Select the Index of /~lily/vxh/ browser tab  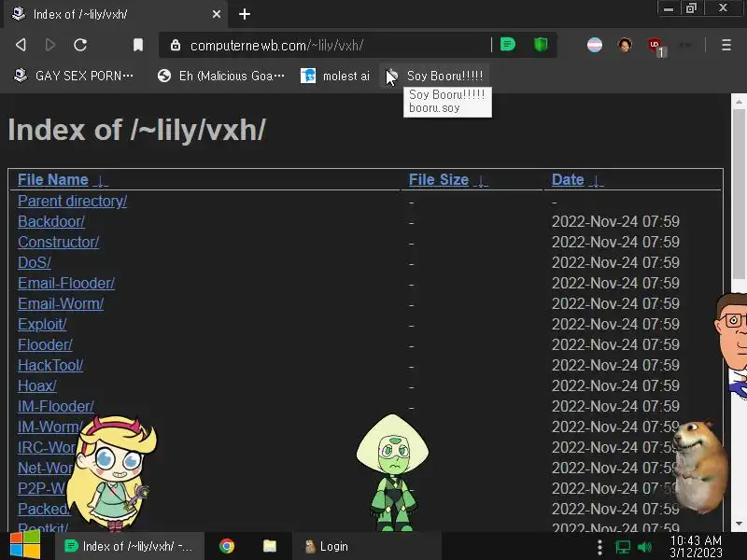pyautogui.click(x=116, y=14)
